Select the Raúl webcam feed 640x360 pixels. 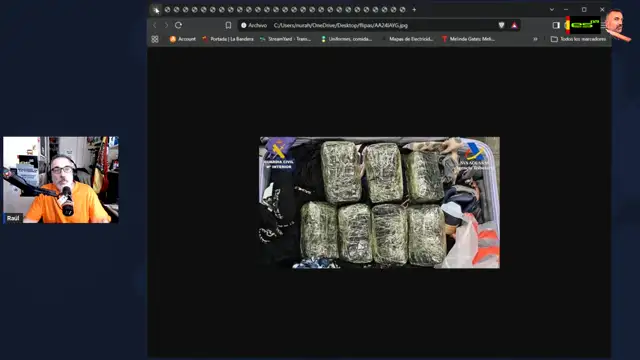61,180
